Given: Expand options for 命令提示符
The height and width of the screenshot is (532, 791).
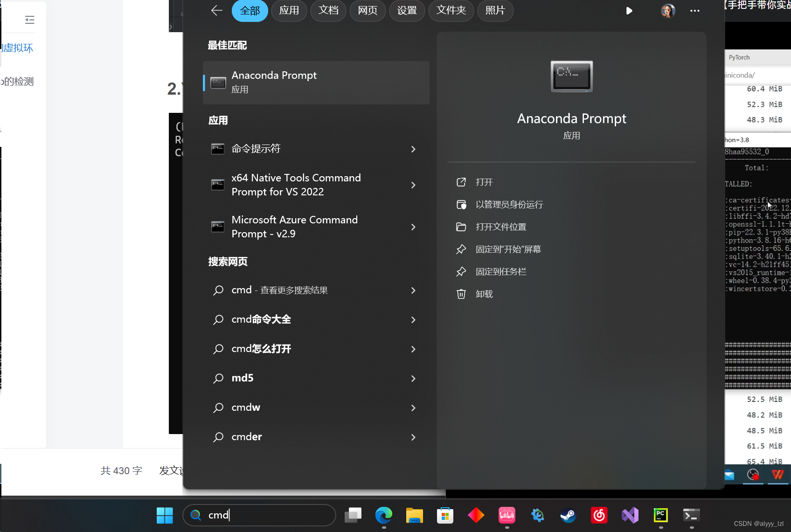Looking at the screenshot, I should (x=413, y=149).
